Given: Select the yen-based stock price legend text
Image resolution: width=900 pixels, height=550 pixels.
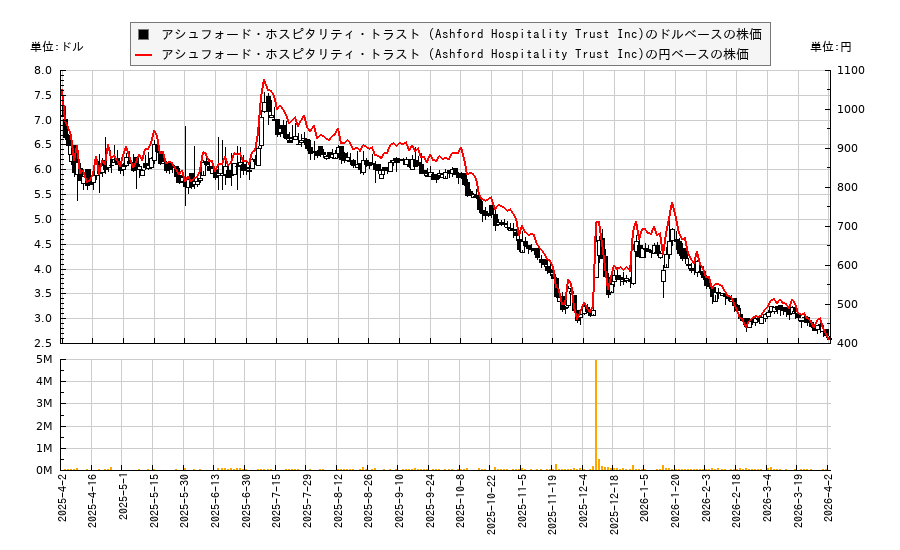Looking at the screenshot, I should click(454, 54).
